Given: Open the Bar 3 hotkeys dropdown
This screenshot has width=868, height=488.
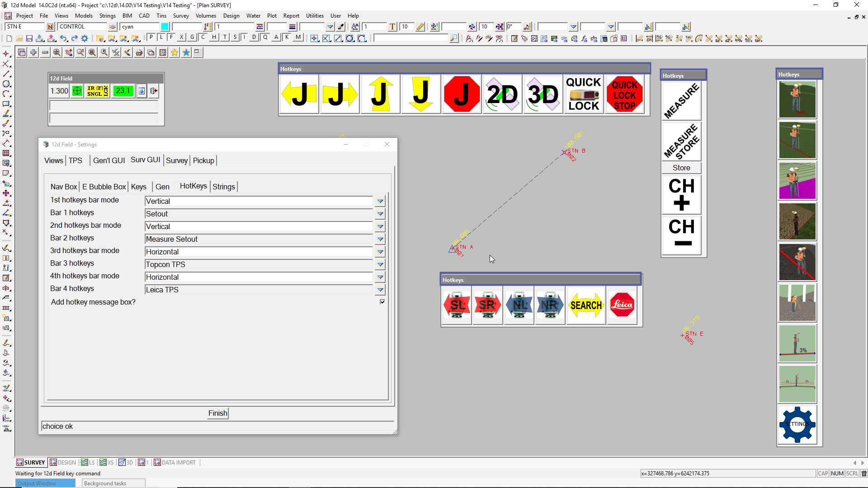Looking at the screenshot, I should click(x=380, y=264).
